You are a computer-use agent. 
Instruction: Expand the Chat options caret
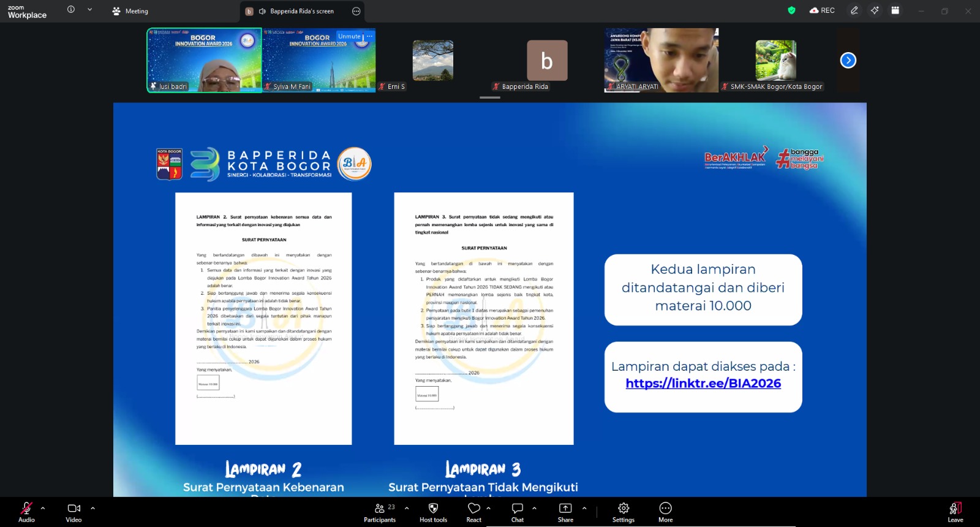534,508
